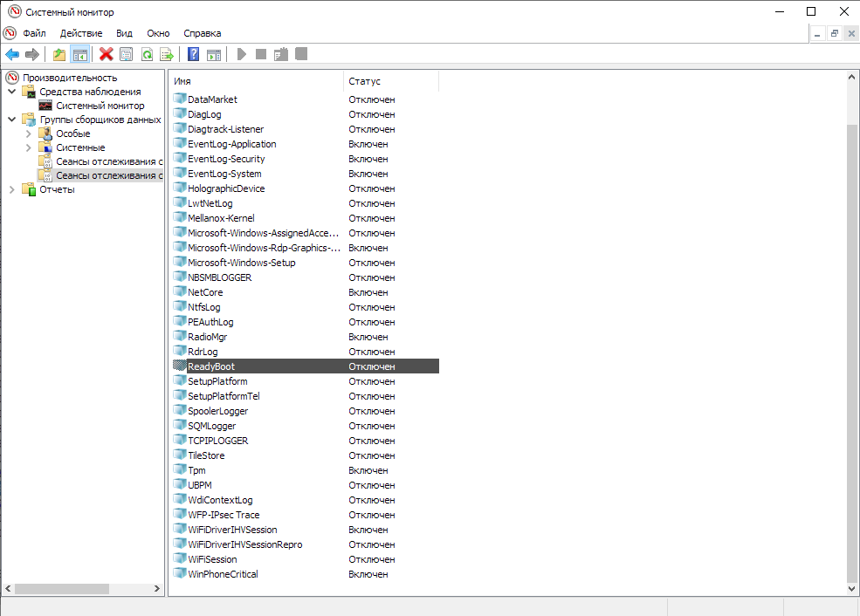Image resolution: width=860 pixels, height=616 pixels.
Task: Click the tree pane scroll left arrow
Action: click(8, 589)
